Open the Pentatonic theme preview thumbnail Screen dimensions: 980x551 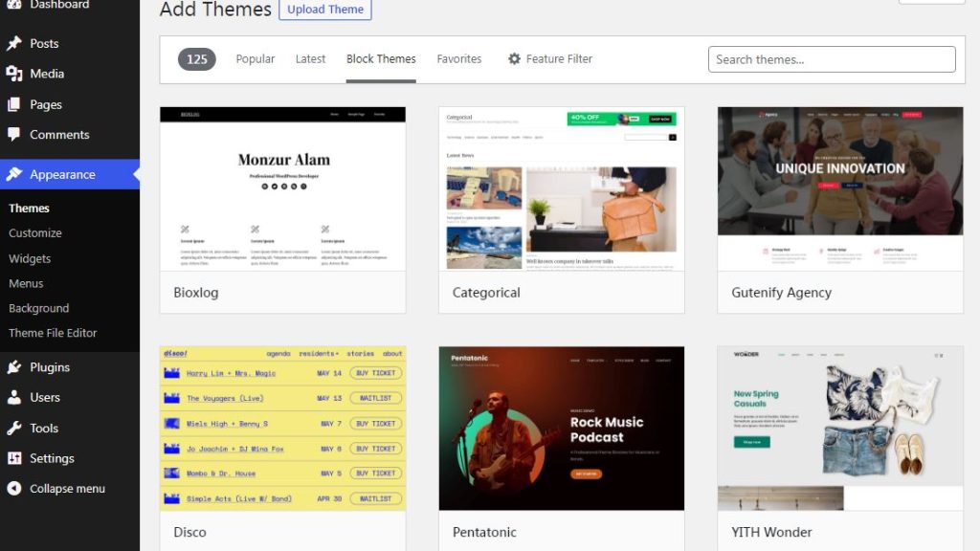(561, 429)
